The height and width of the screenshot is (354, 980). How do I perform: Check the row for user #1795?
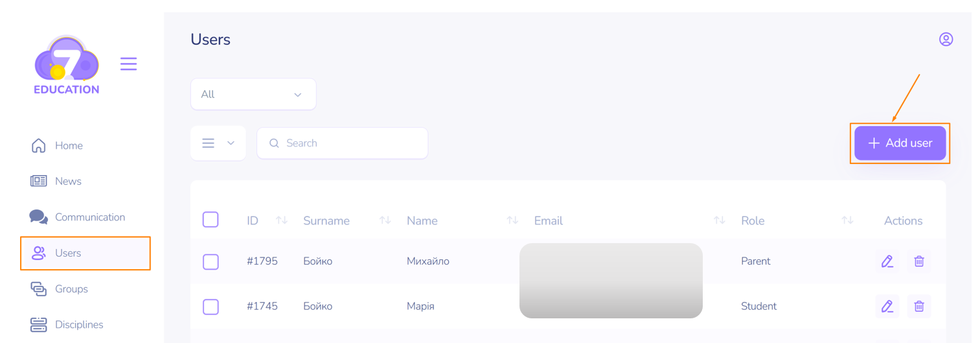(x=211, y=262)
